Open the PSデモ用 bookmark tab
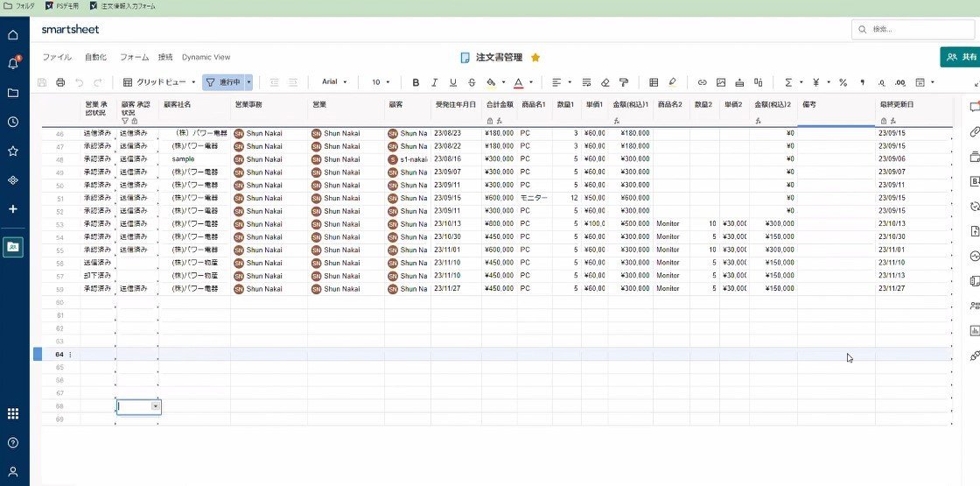Image resolution: width=980 pixels, height=486 pixels. [63, 6]
